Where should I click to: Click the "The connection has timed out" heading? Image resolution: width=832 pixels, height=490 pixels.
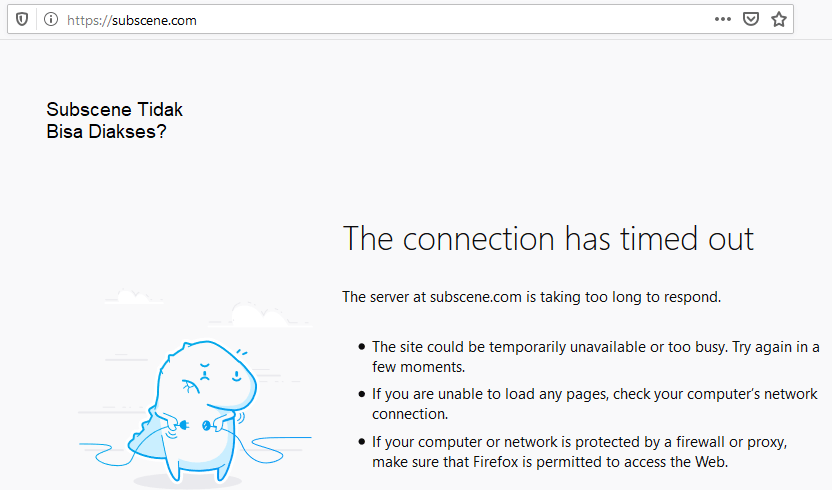pos(548,239)
